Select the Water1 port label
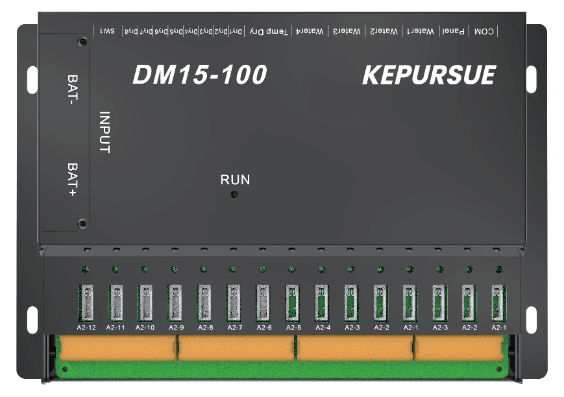 (420, 32)
